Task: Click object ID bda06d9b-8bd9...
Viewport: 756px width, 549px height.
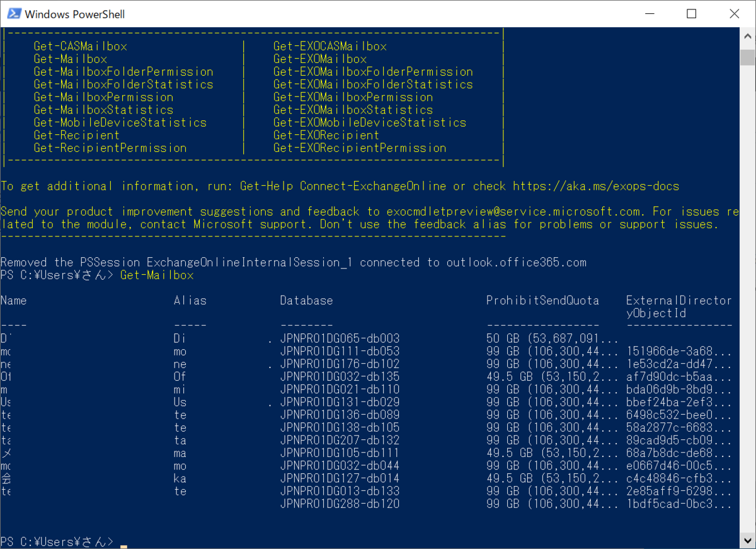Action: pos(679,390)
